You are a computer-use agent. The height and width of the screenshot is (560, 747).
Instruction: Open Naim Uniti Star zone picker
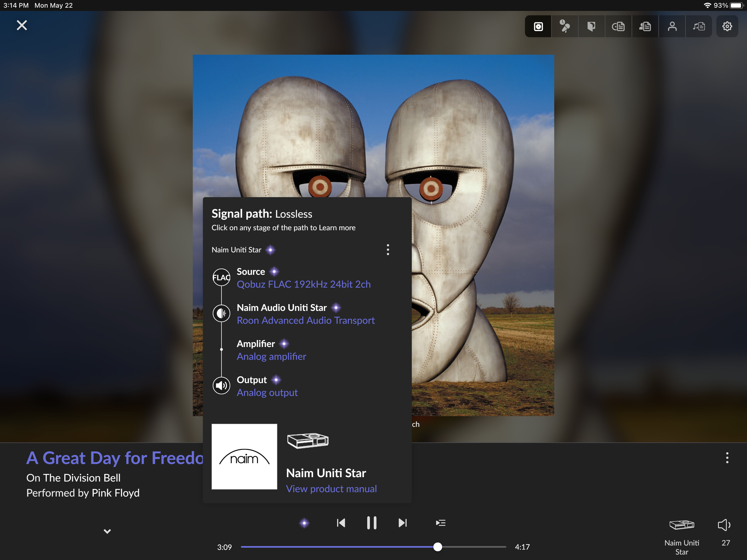[x=681, y=537]
